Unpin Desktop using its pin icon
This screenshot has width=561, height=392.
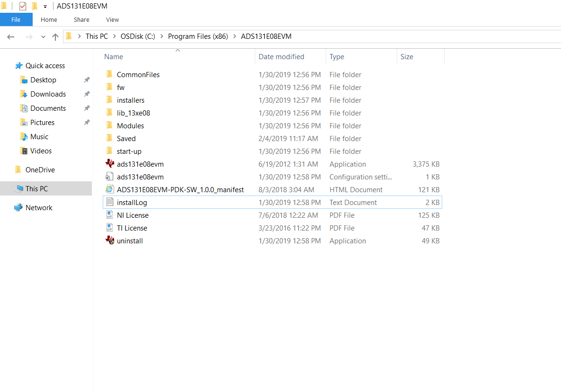pyautogui.click(x=87, y=80)
